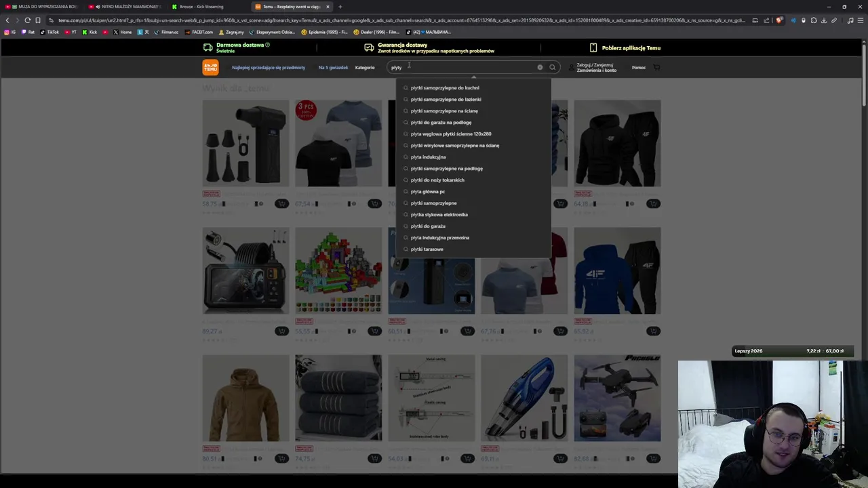Screen dimensions: 868x488
Task: Add the 67,54 zł t-shirt set to cart
Action: tap(374, 203)
